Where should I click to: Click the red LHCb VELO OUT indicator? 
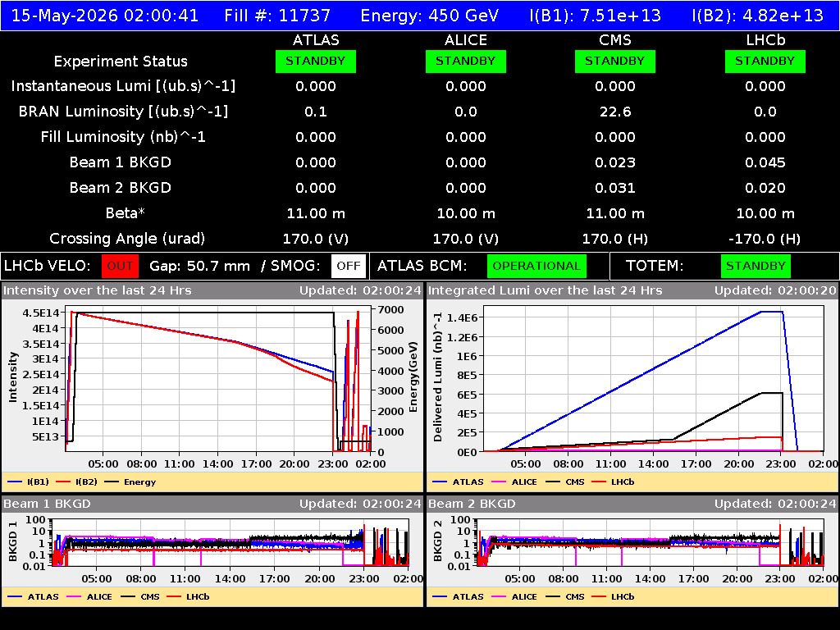coord(120,266)
